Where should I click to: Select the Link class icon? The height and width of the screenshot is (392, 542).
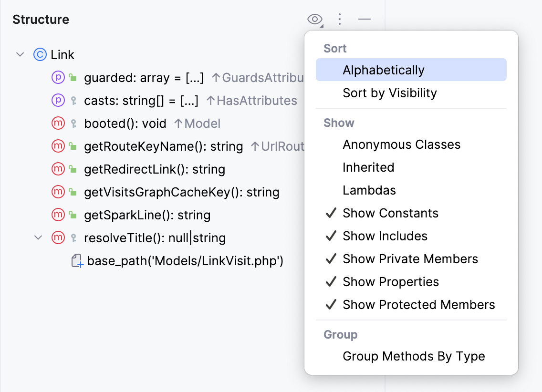pos(40,54)
